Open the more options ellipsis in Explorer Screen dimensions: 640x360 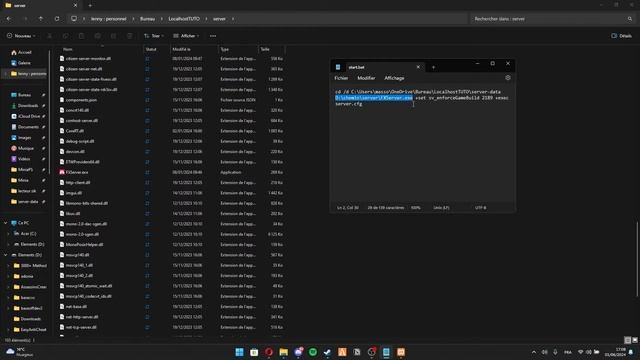tap(213, 36)
